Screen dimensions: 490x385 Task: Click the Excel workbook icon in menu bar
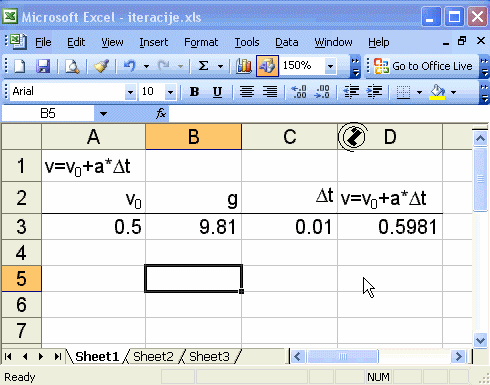click(17, 42)
